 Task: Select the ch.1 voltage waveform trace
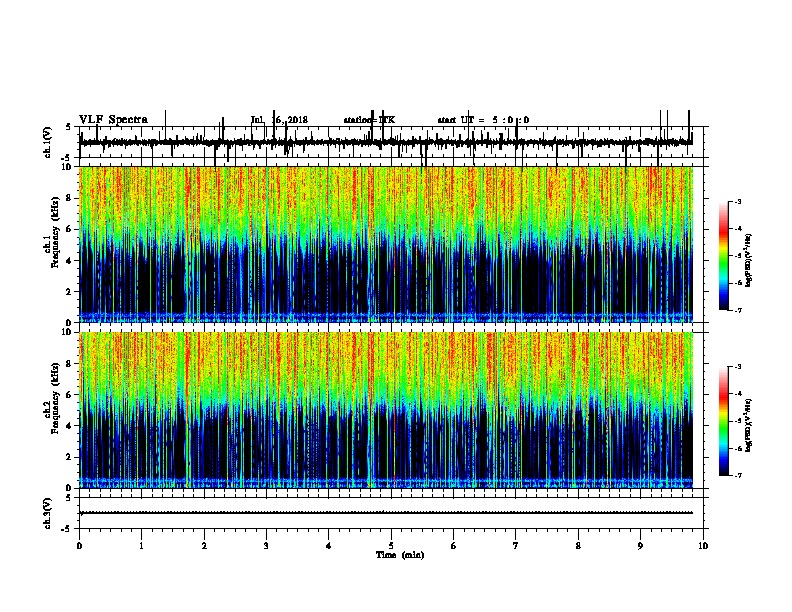coord(386,142)
